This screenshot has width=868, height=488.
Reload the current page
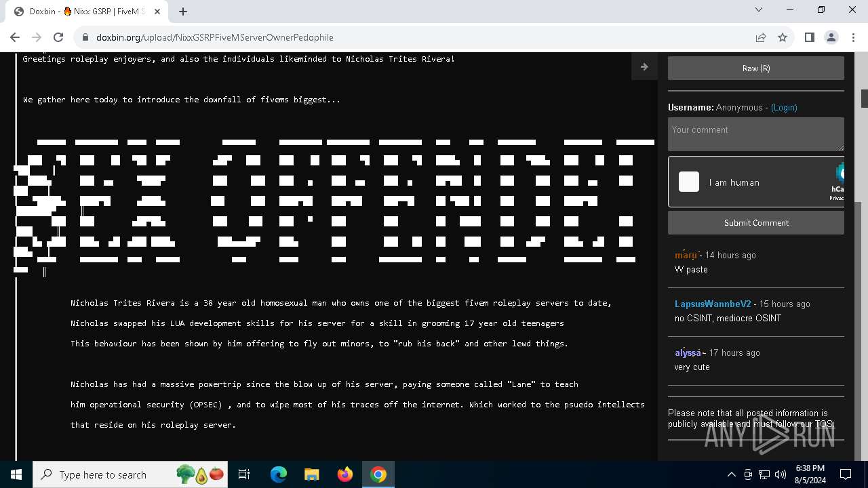[x=58, y=37]
